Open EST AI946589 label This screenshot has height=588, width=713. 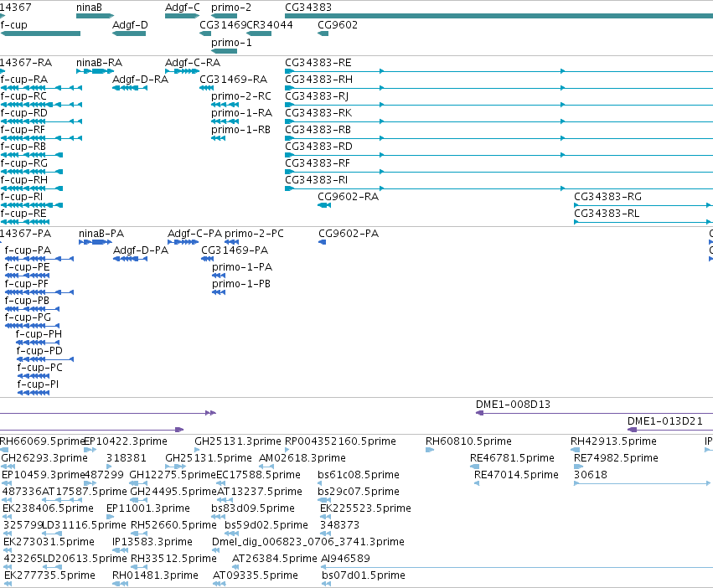pos(345,559)
